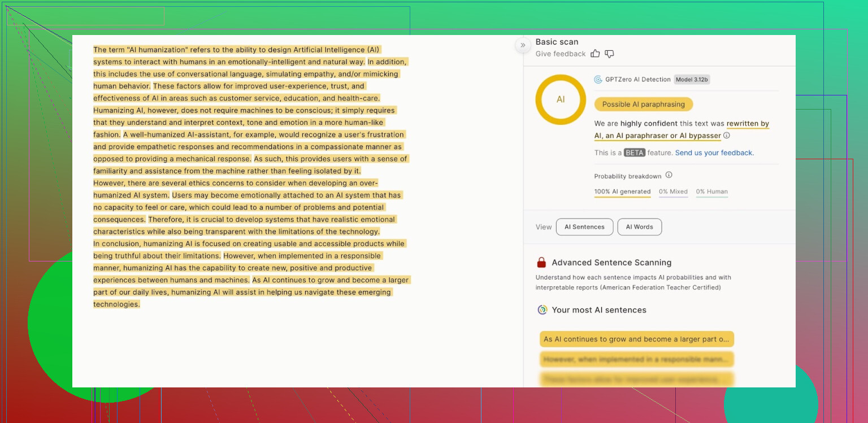This screenshot has width=868, height=423.
Task: Select the 0% Human breakdown
Action: [711, 191]
